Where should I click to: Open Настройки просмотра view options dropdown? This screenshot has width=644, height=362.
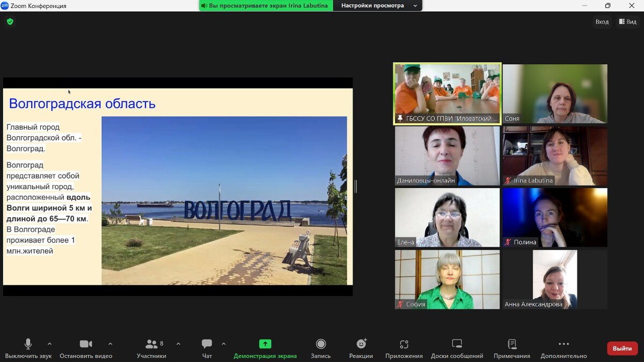click(x=378, y=5)
